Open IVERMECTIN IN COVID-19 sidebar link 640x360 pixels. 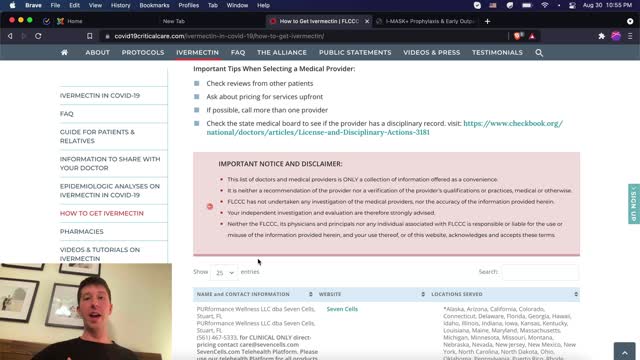pyautogui.click(x=100, y=96)
